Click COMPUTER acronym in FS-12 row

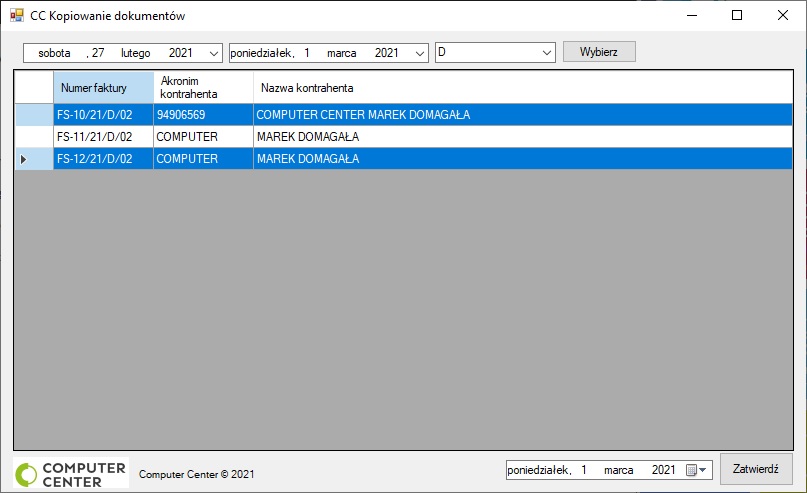tap(203, 159)
